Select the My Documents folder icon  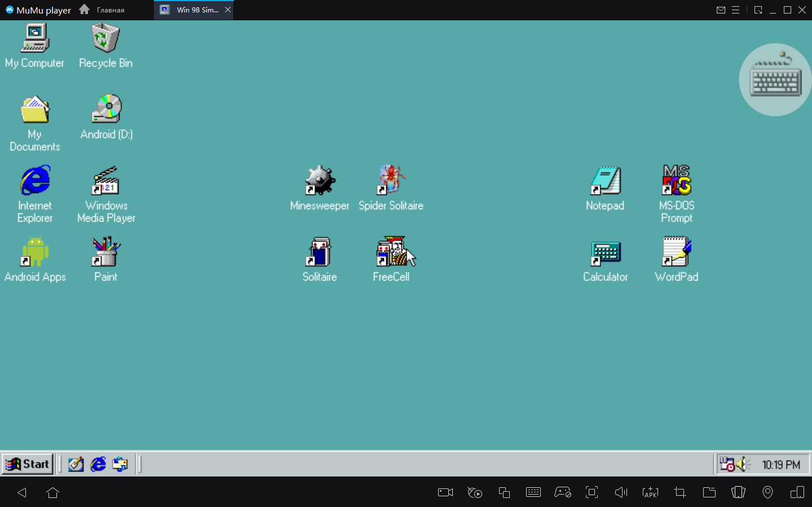click(x=35, y=109)
